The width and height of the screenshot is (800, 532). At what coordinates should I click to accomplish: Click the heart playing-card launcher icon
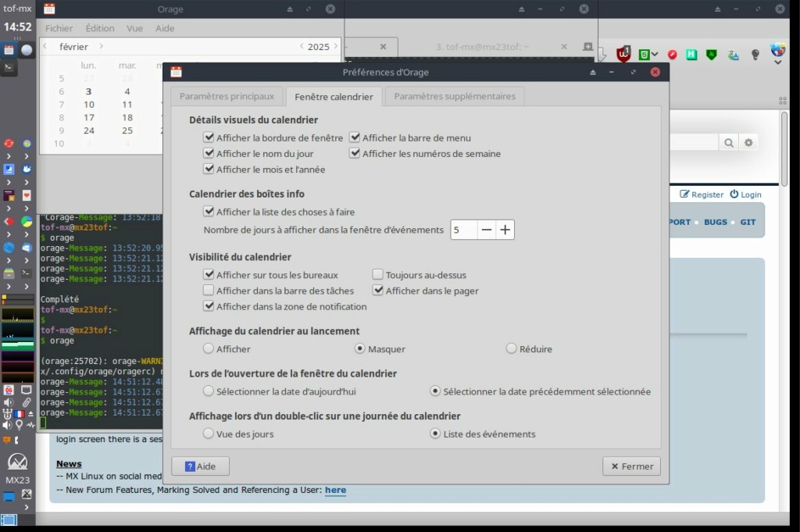coord(27,195)
